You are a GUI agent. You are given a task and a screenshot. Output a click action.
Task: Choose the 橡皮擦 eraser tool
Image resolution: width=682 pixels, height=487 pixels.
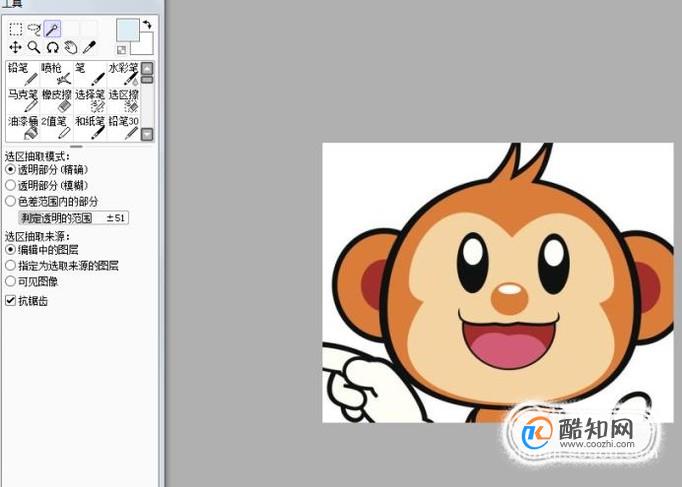click(57, 100)
